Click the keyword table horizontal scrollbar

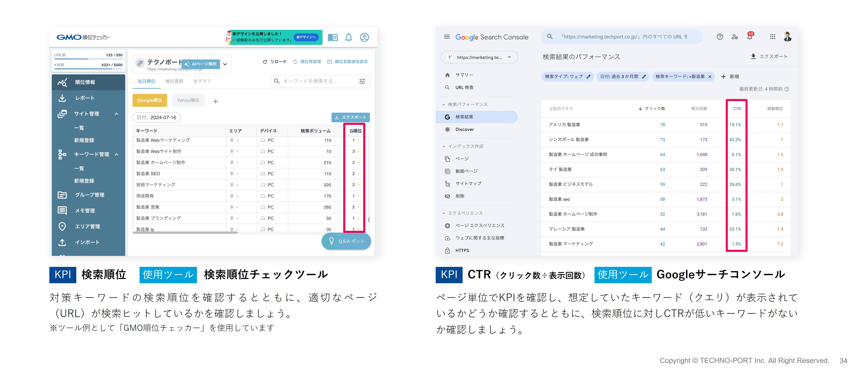pos(185,233)
